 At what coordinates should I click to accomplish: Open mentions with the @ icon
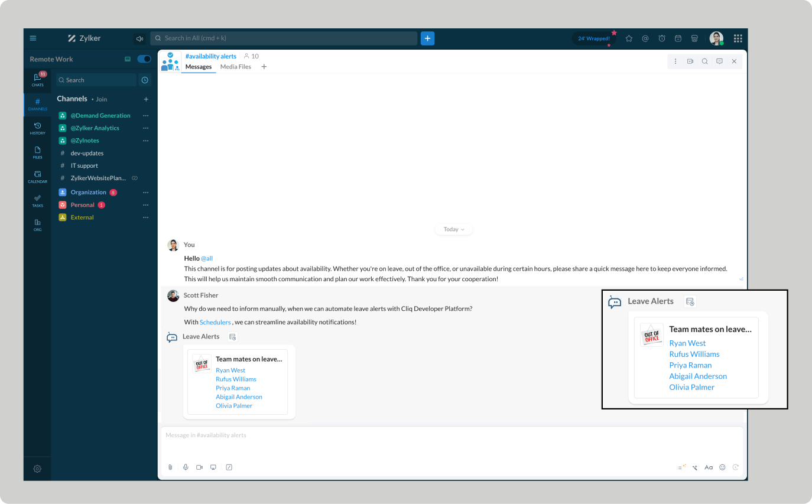645,38
